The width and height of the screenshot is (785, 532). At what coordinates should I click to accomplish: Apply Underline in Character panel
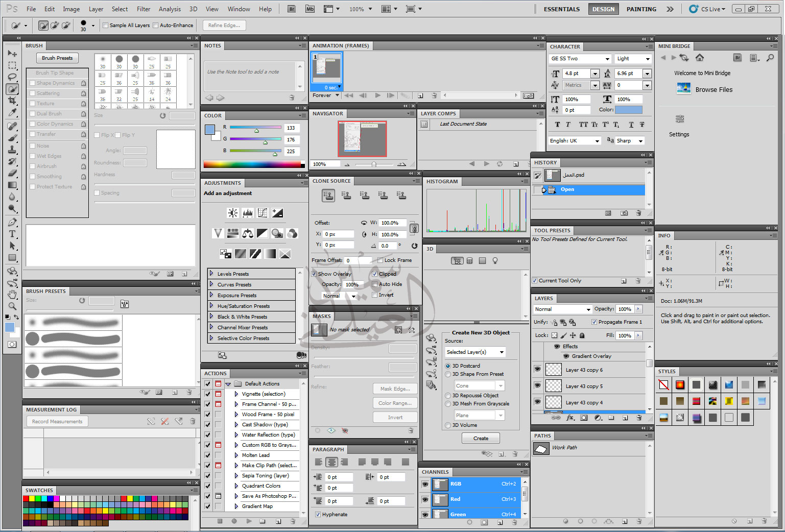(631, 125)
